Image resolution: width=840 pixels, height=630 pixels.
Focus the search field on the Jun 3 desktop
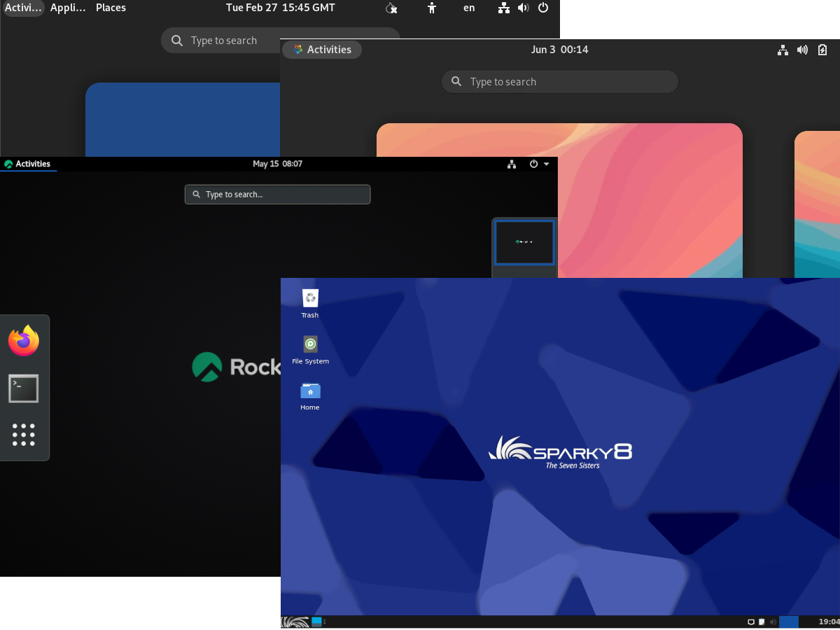click(560, 82)
